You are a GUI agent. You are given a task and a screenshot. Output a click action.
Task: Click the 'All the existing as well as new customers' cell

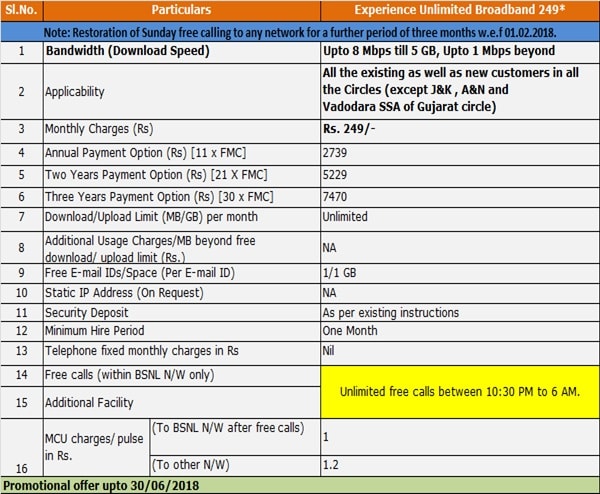pyautogui.click(x=460, y=91)
